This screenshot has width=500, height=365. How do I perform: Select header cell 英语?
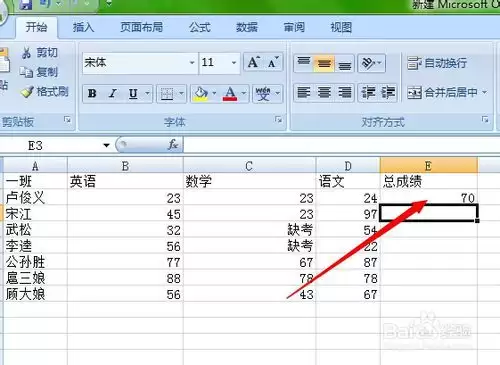click(x=125, y=181)
